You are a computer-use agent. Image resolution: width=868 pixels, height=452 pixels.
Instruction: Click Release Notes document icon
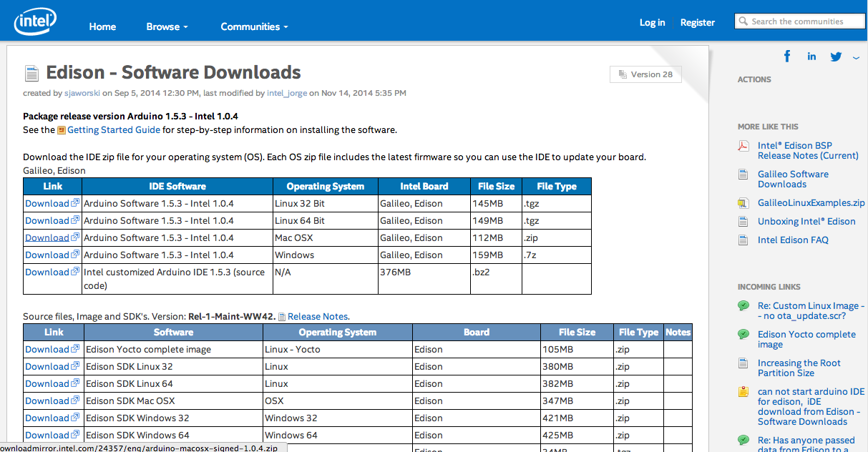click(282, 317)
